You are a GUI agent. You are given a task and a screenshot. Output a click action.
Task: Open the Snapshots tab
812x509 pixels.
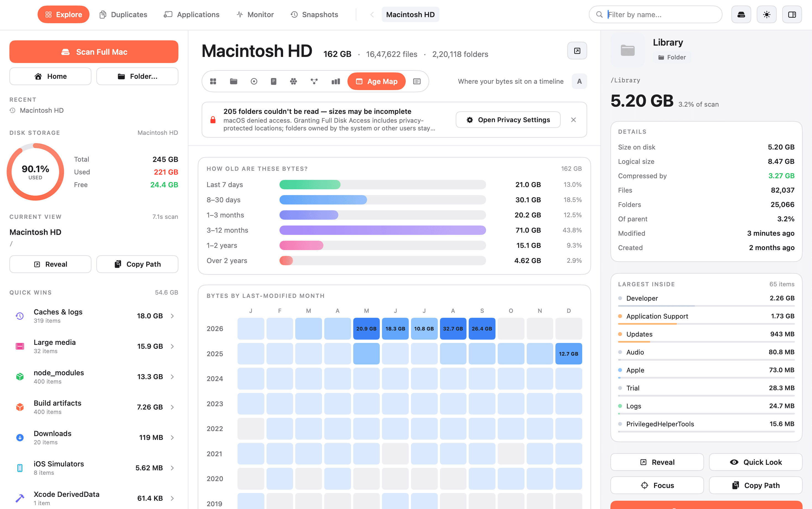[315, 14]
